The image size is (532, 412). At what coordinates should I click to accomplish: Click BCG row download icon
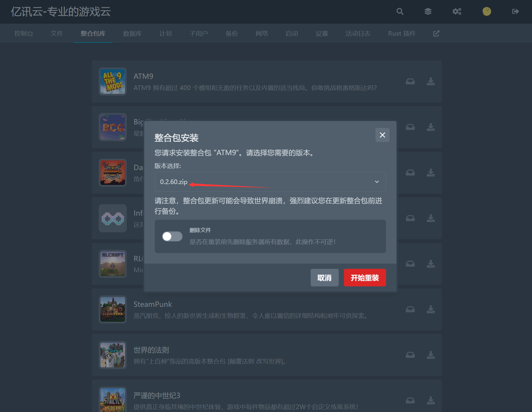pos(431,127)
